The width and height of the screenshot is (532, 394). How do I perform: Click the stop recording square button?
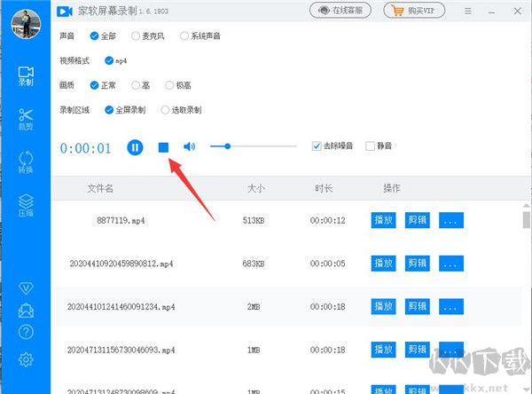(x=163, y=147)
